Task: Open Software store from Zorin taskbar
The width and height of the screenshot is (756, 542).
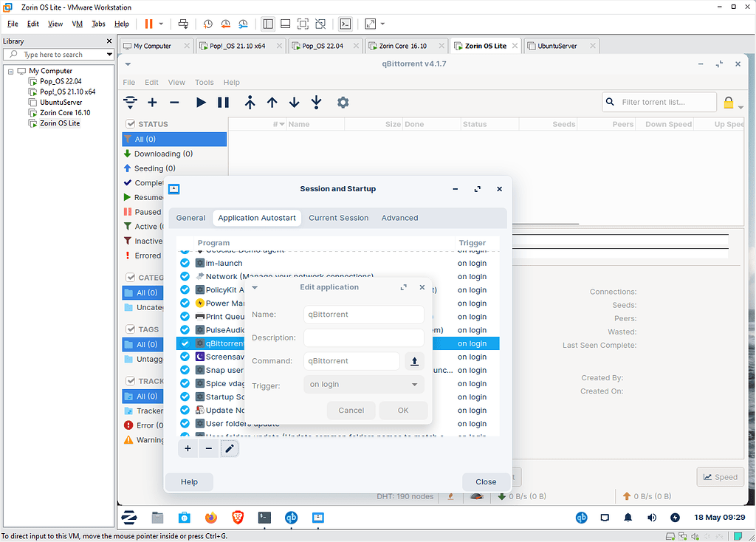Action: coord(184,518)
